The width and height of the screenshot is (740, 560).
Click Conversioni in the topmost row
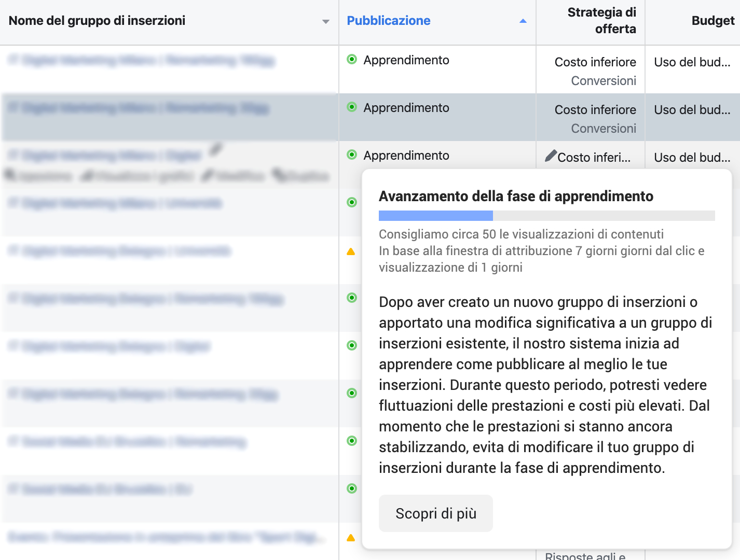click(x=604, y=81)
